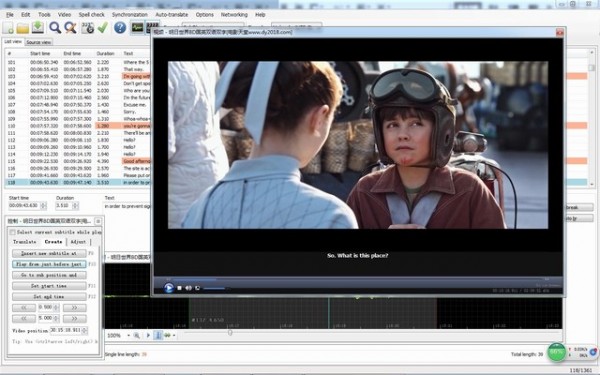Click the Video position spinner arrows
The image size is (600, 375).
point(85,330)
